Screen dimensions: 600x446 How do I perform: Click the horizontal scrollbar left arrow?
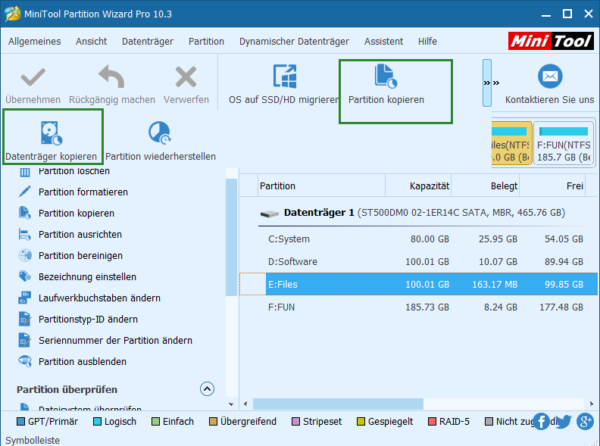[x=245, y=404]
